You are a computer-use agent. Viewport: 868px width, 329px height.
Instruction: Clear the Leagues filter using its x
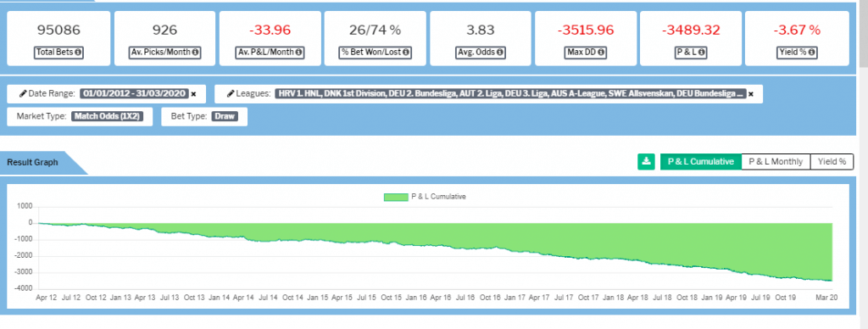[751, 94]
